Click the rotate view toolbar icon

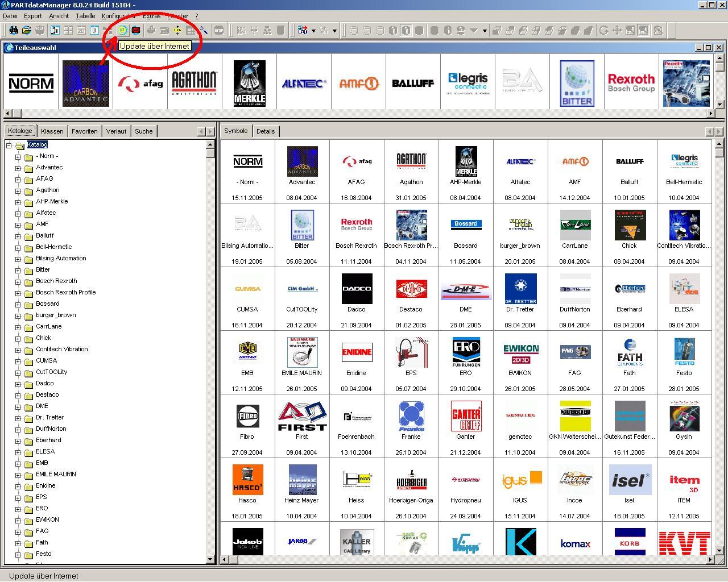click(x=603, y=30)
